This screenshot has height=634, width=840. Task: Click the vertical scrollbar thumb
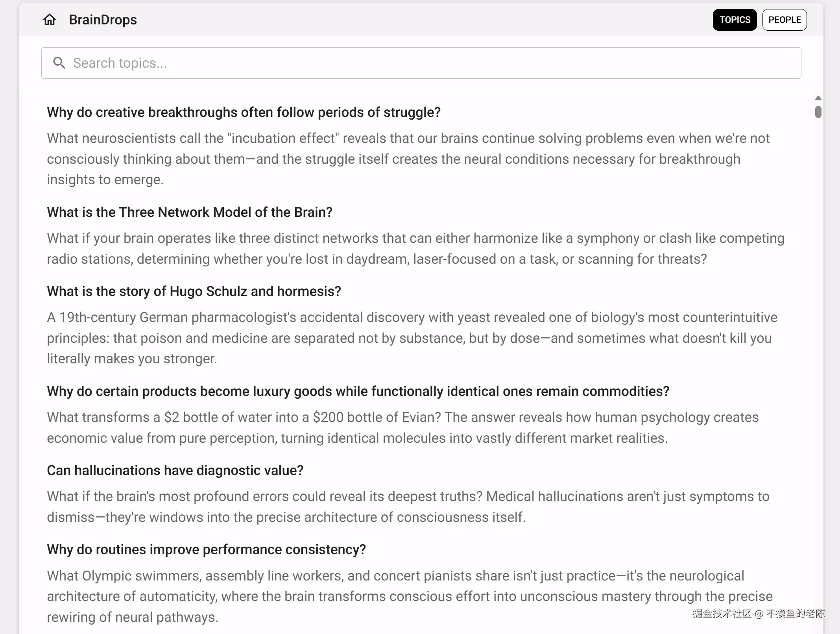pyautogui.click(x=818, y=112)
